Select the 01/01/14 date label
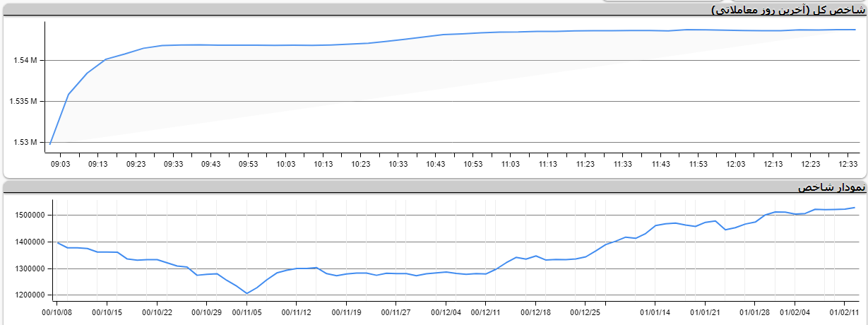The image size is (868, 325). click(x=655, y=312)
